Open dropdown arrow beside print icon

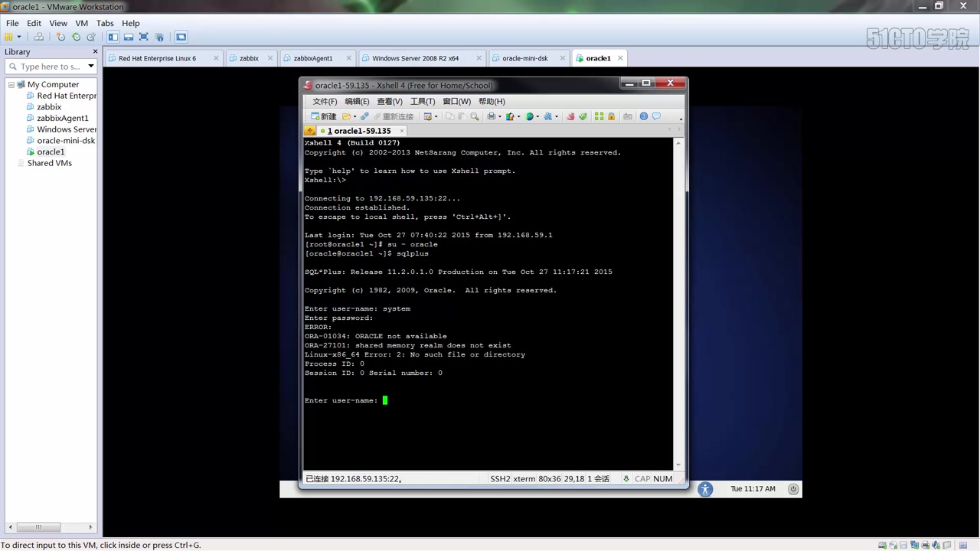[500, 117]
